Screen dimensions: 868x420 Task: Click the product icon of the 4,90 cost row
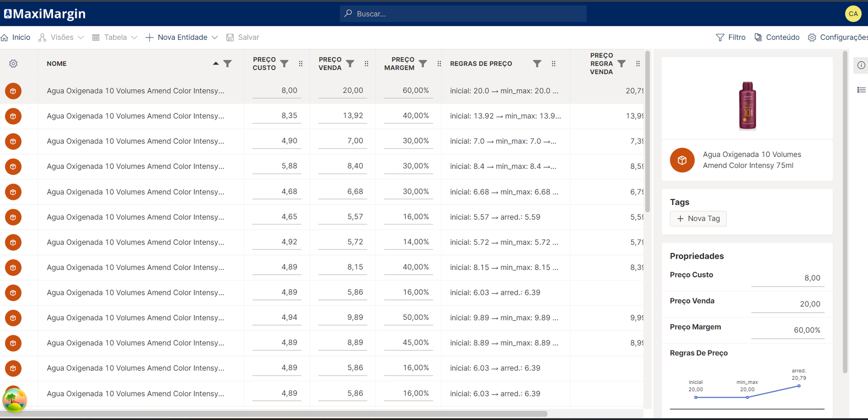(13, 141)
